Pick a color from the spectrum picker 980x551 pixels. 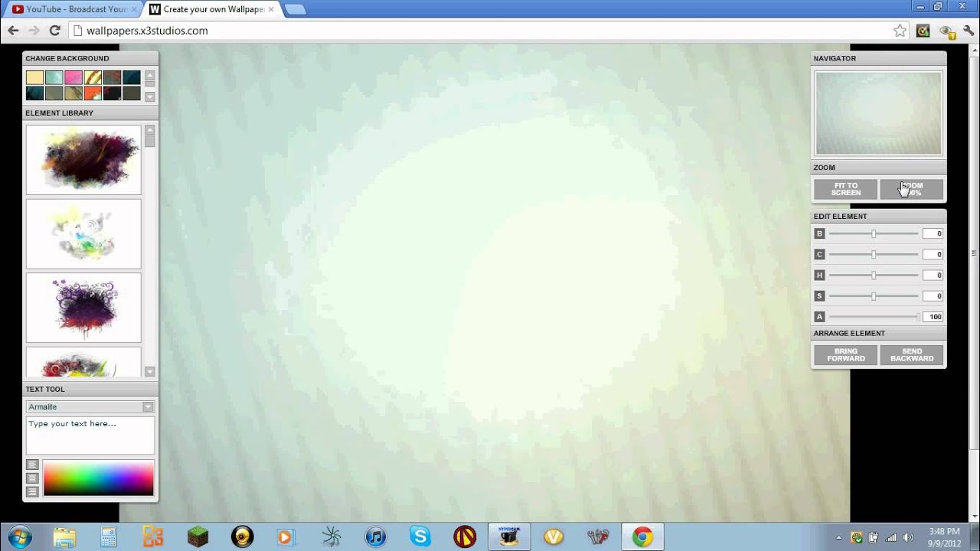[98, 478]
